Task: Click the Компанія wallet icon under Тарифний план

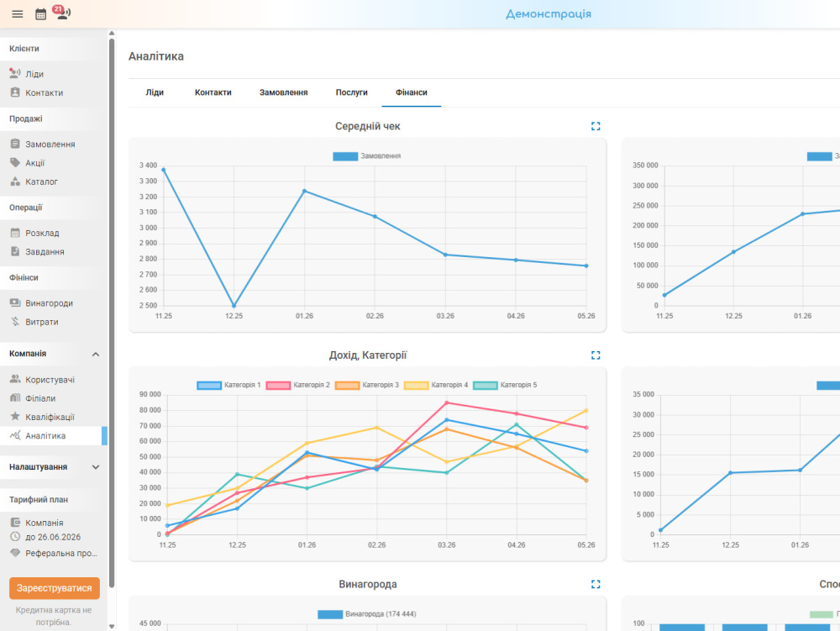Action: [15, 523]
